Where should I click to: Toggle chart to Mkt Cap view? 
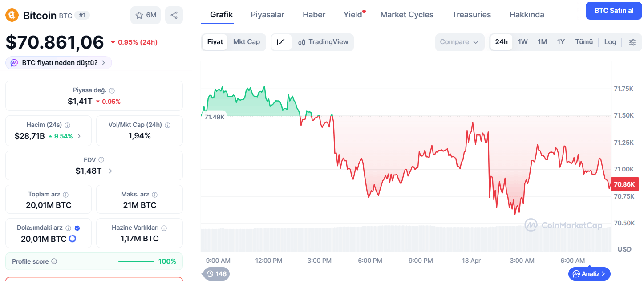click(247, 42)
